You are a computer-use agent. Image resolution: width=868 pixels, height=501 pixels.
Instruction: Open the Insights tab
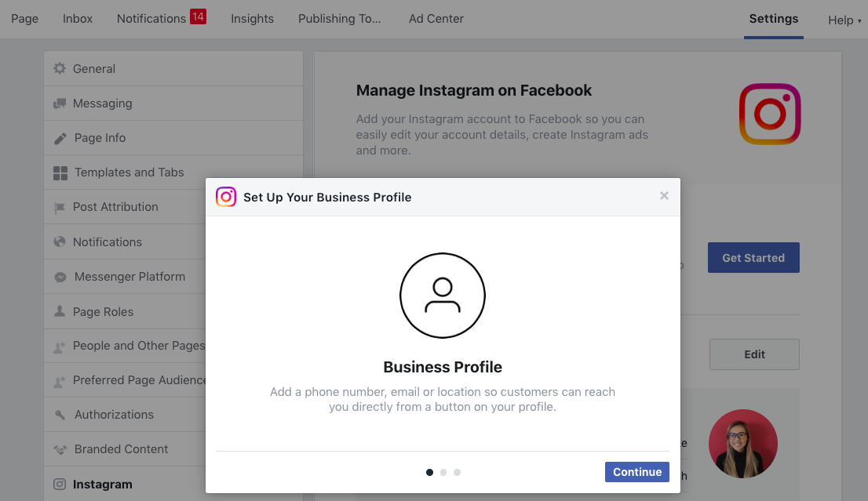point(253,19)
